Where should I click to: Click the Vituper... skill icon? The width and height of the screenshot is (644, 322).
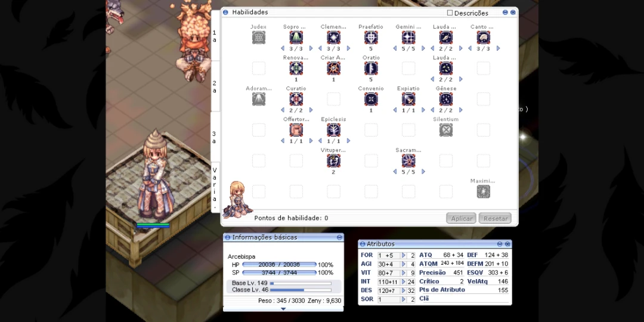click(333, 161)
